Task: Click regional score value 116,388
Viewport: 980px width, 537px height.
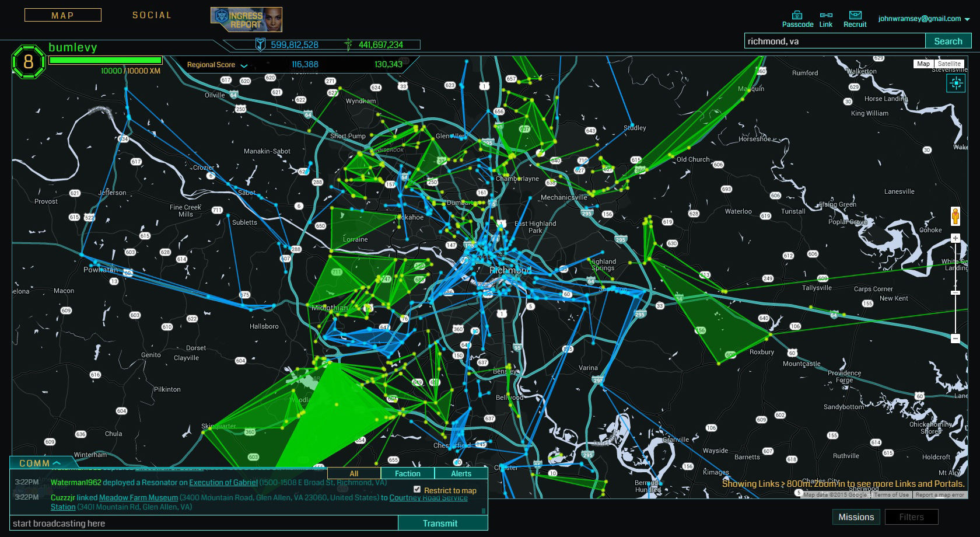Action: [x=305, y=65]
